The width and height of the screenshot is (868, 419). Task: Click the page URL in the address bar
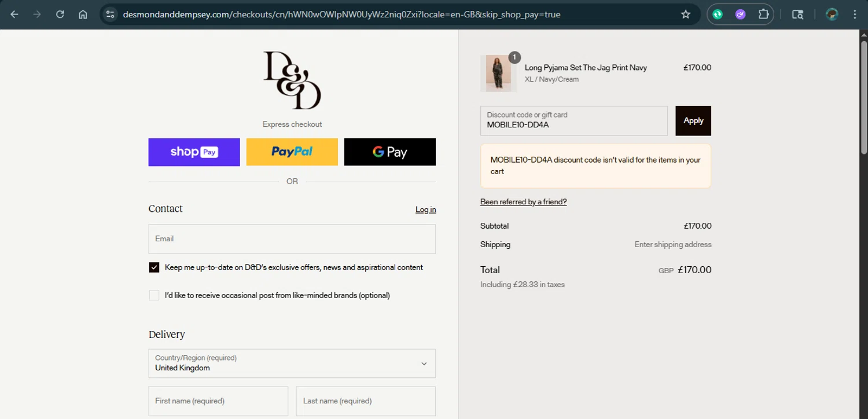341,14
